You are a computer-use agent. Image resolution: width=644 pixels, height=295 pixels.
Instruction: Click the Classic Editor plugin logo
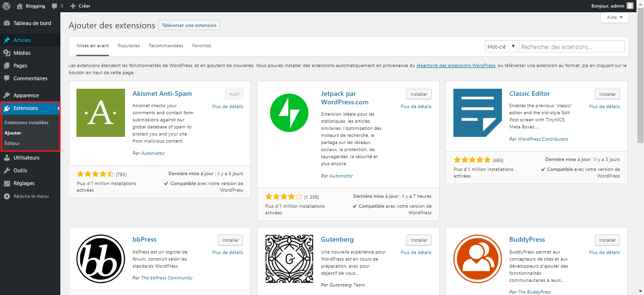(x=477, y=113)
